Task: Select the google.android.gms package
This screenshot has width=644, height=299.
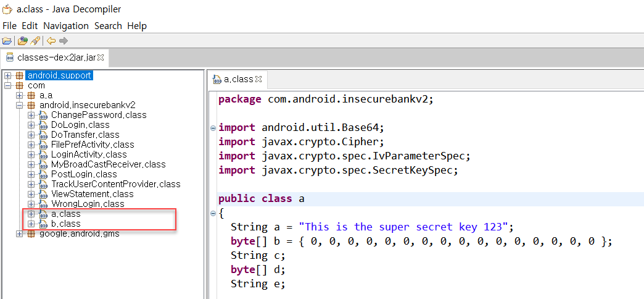Action: click(80, 234)
